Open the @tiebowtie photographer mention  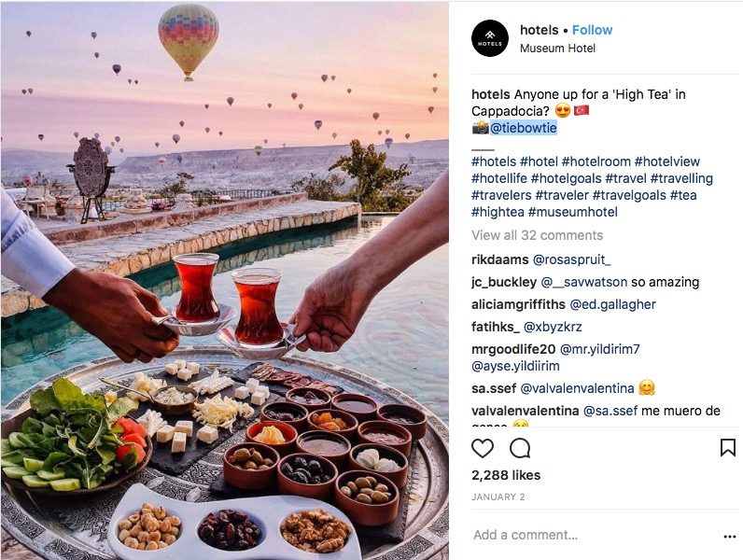[x=523, y=128]
